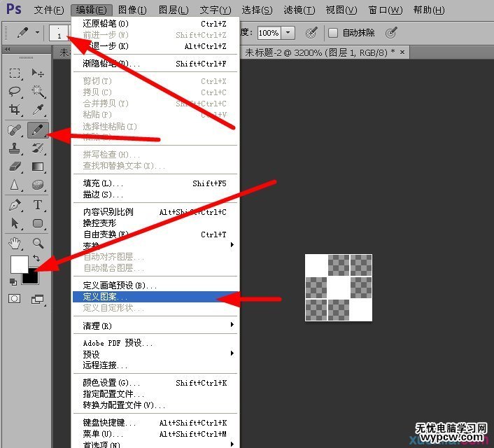Viewport: 494px width, 448px height.
Task: Change the screen mode
Action: pyautogui.click(x=38, y=299)
